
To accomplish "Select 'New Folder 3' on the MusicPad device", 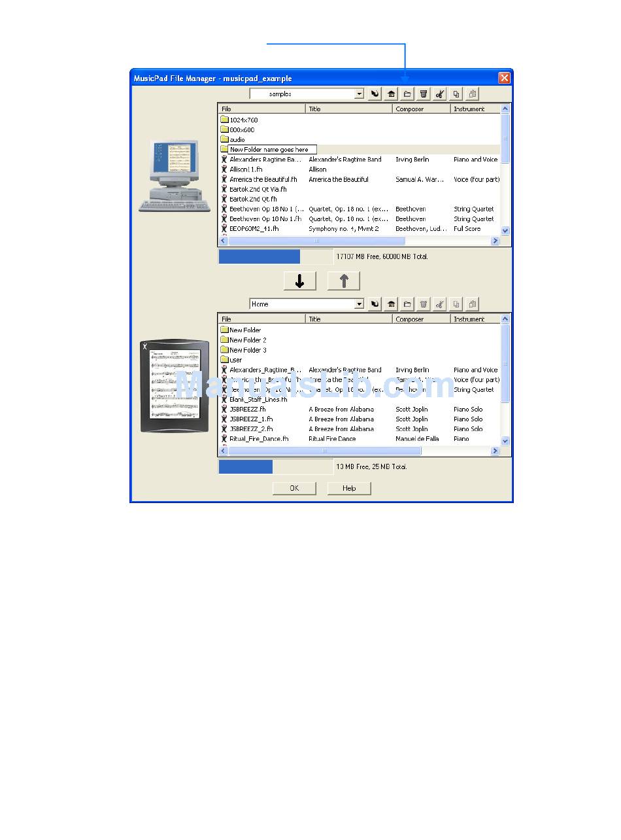I will (x=244, y=350).
